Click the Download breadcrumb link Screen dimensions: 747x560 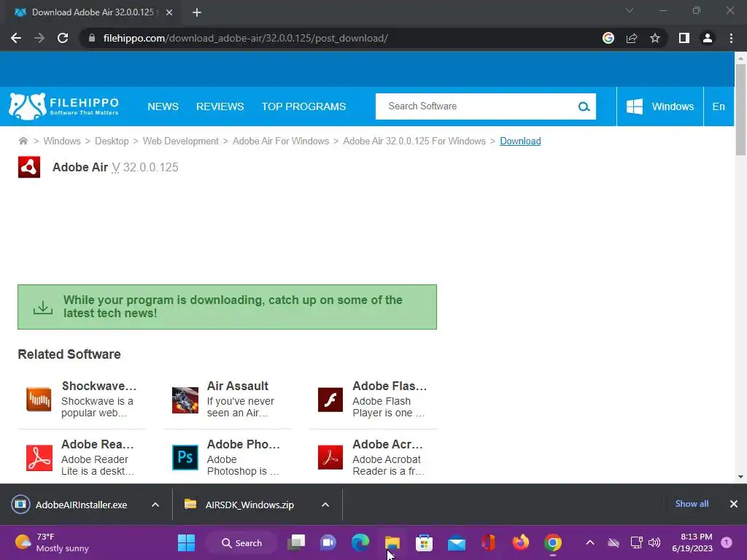coord(520,141)
